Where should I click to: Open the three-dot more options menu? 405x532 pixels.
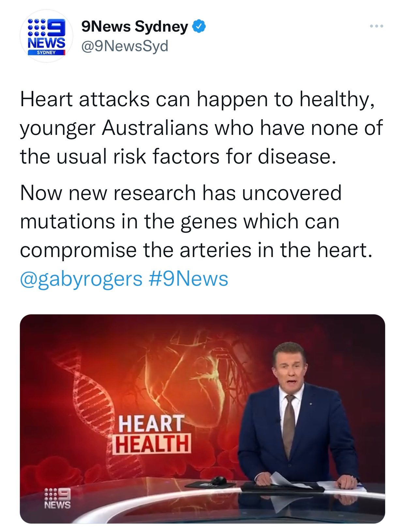(x=377, y=26)
